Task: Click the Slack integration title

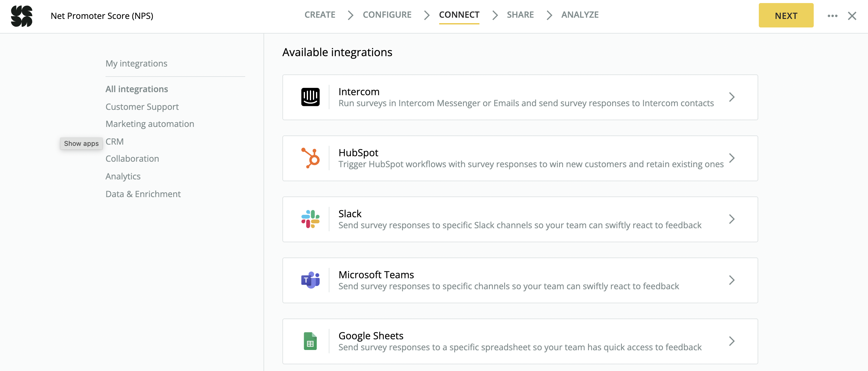Action: click(350, 214)
